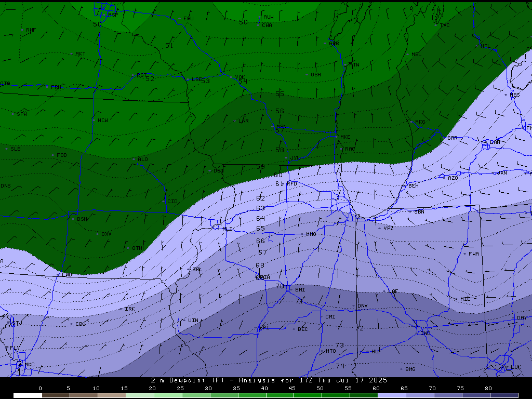The height and width of the screenshot is (399, 532).
Task: Click the TVC station label
Action: 445,25
